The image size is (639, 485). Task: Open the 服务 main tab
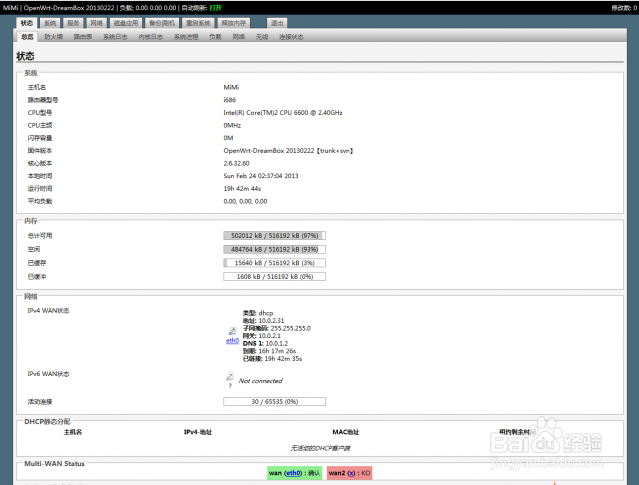pos(73,23)
